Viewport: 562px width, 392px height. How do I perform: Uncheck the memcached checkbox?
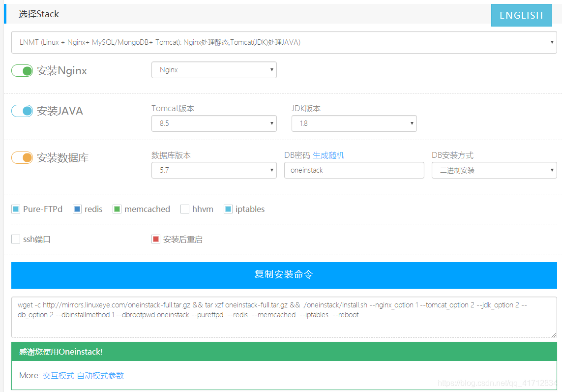(117, 209)
